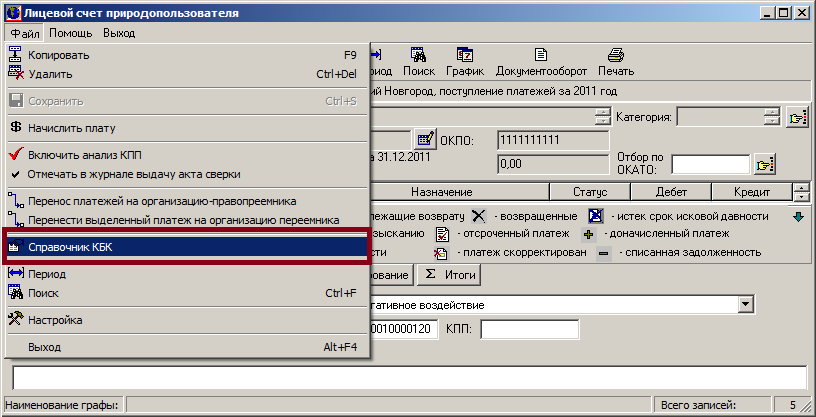Click the КПП input field
The image size is (816, 417).
pyautogui.click(x=530, y=329)
